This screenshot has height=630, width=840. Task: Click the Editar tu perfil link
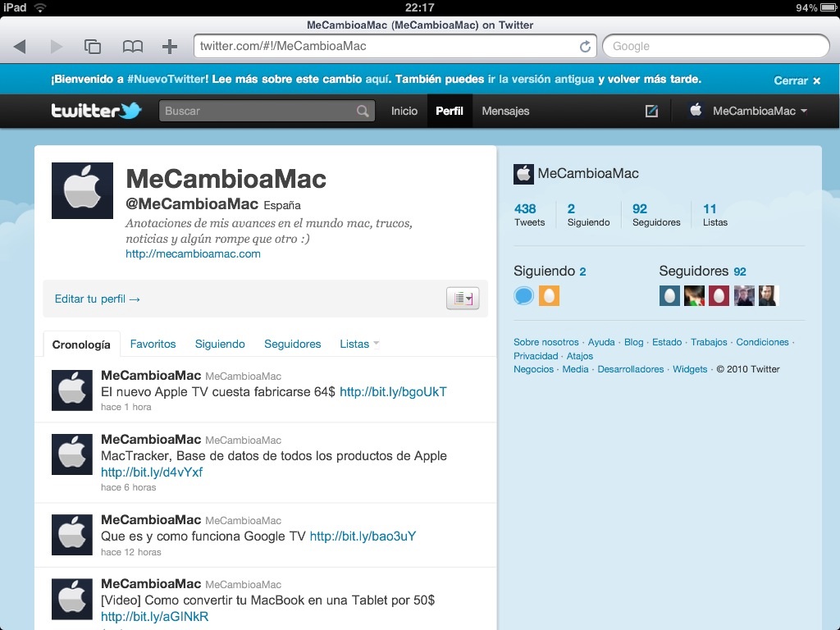point(97,299)
